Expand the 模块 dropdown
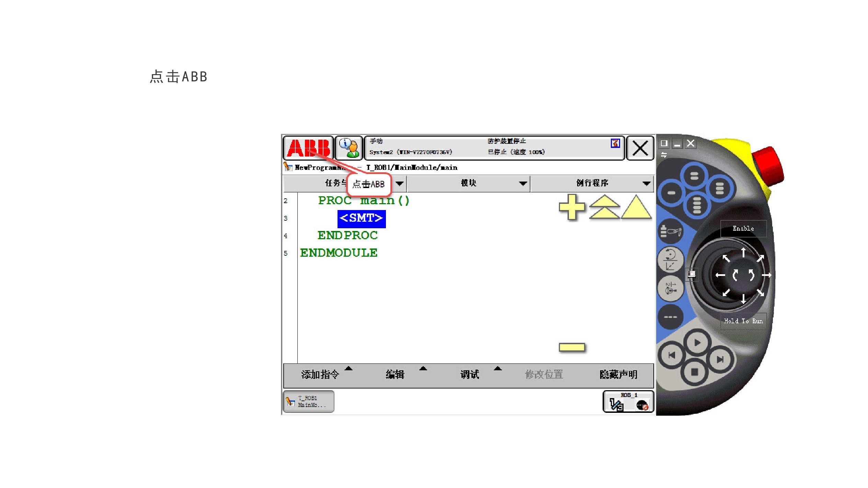 point(468,183)
